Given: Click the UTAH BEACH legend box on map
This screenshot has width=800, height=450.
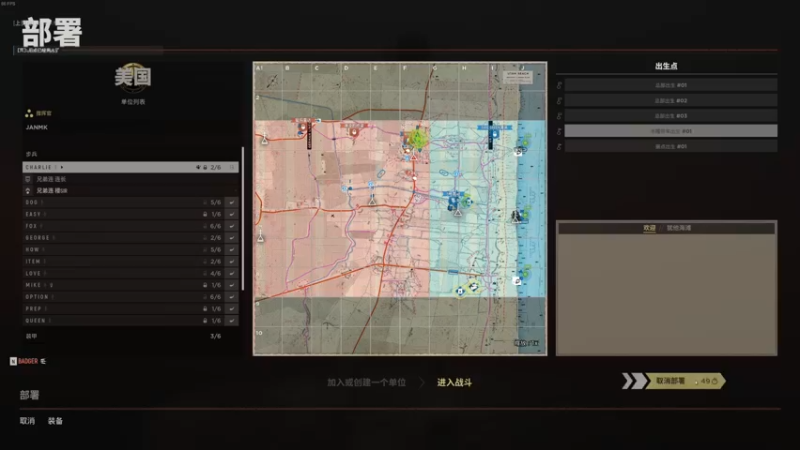Looking at the screenshot, I should 518,77.
